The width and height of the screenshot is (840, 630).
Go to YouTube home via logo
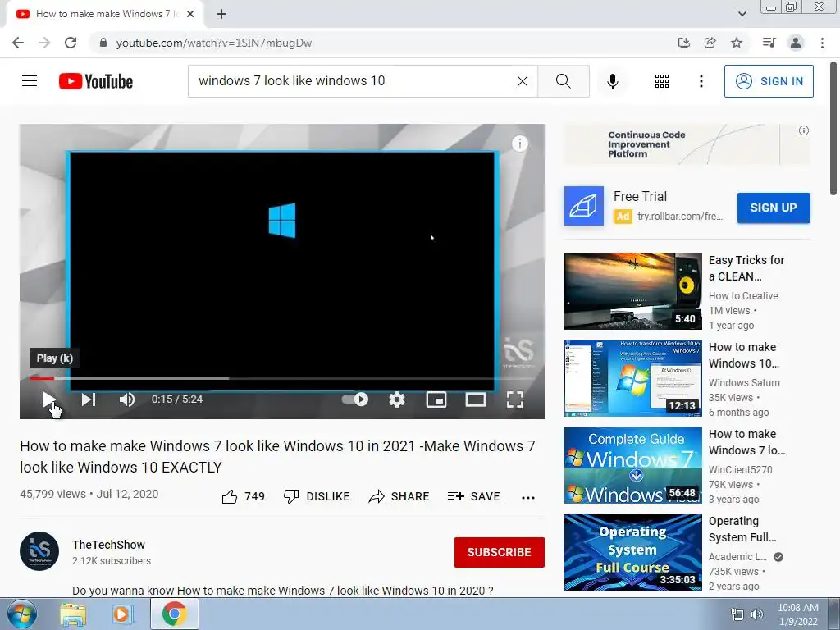[96, 81]
